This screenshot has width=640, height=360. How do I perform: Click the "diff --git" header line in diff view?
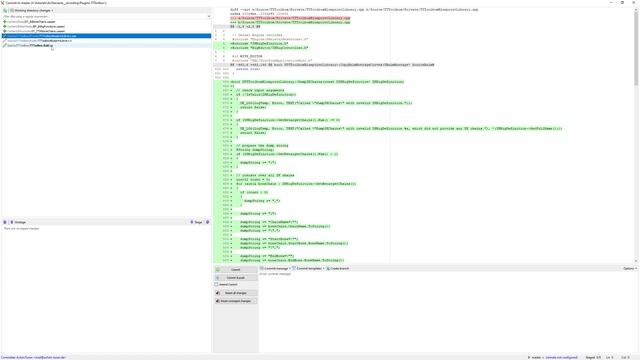click(x=353, y=9)
